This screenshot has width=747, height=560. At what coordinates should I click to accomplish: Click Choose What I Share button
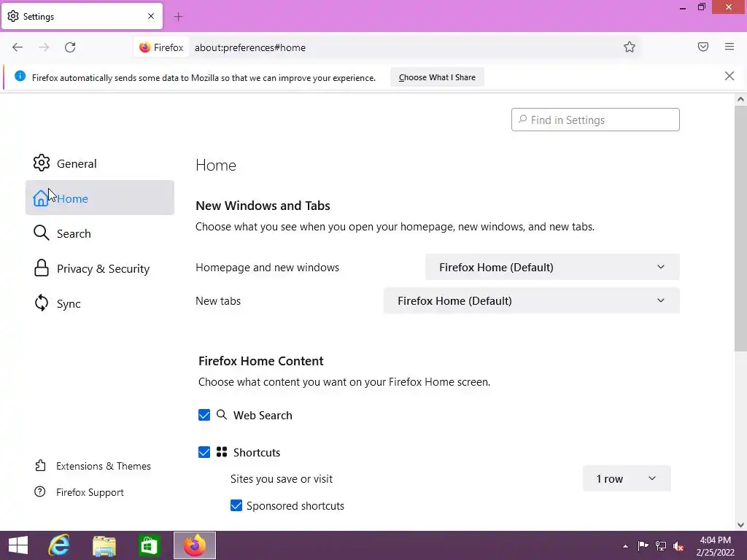(437, 77)
